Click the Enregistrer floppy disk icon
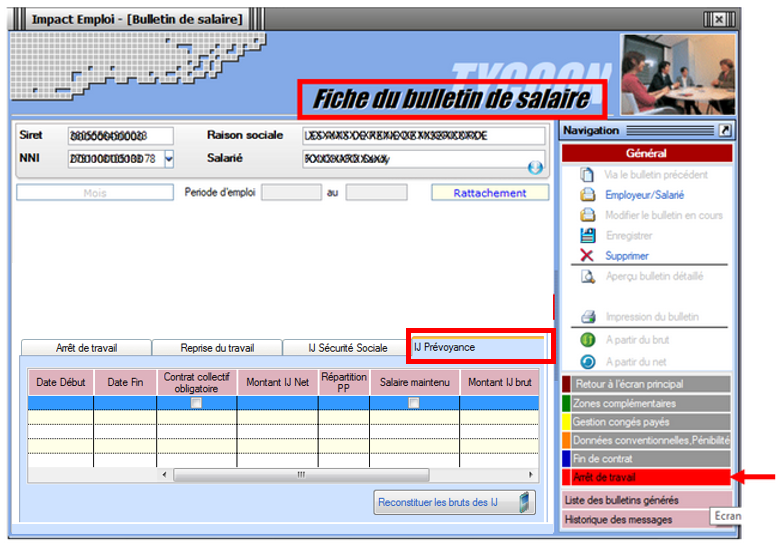Viewport: 784px width, 550px height. [588, 235]
